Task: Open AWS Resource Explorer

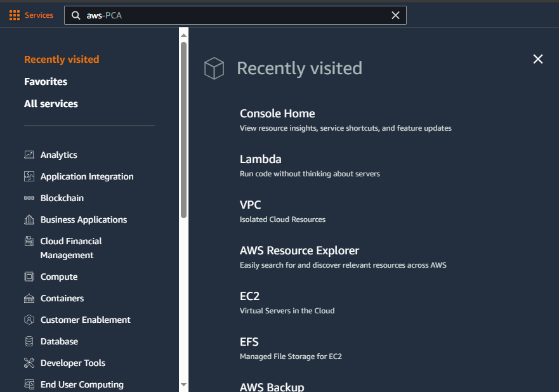Action: coord(299,251)
